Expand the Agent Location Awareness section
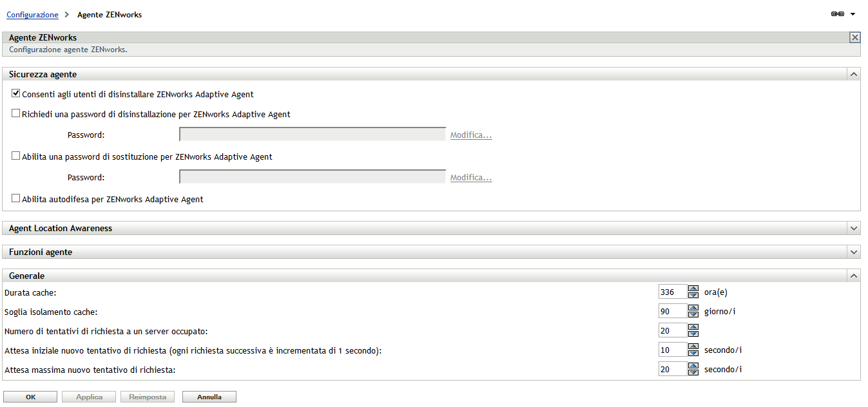868x407 pixels. point(854,229)
